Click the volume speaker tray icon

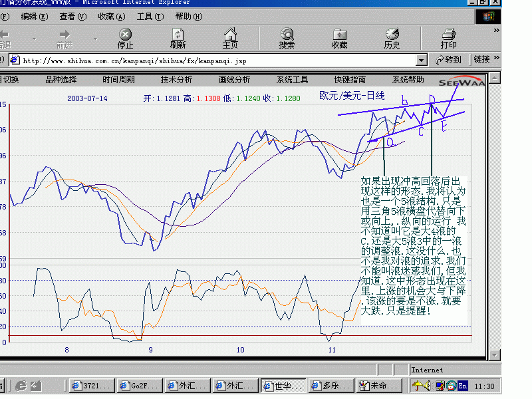pyautogui.click(x=427, y=386)
